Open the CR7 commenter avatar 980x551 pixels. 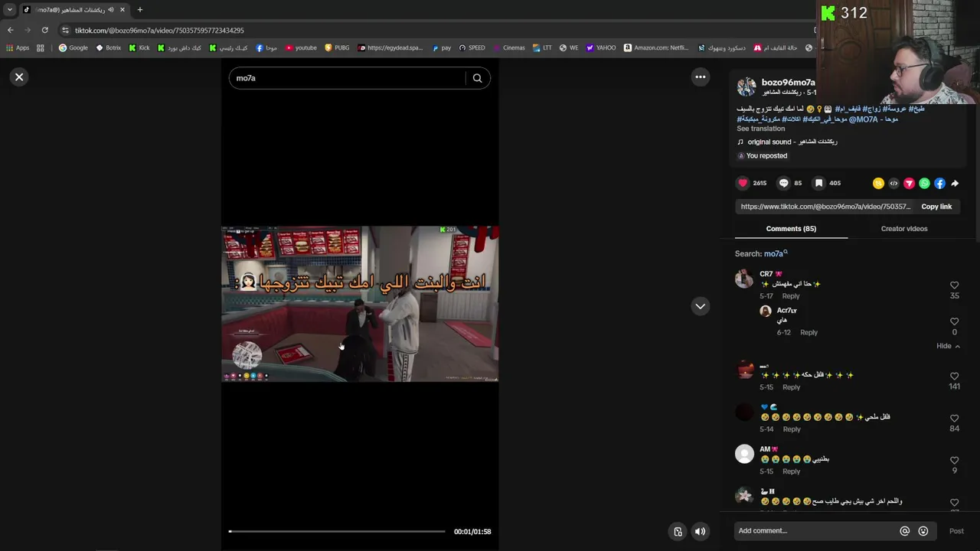(744, 279)
